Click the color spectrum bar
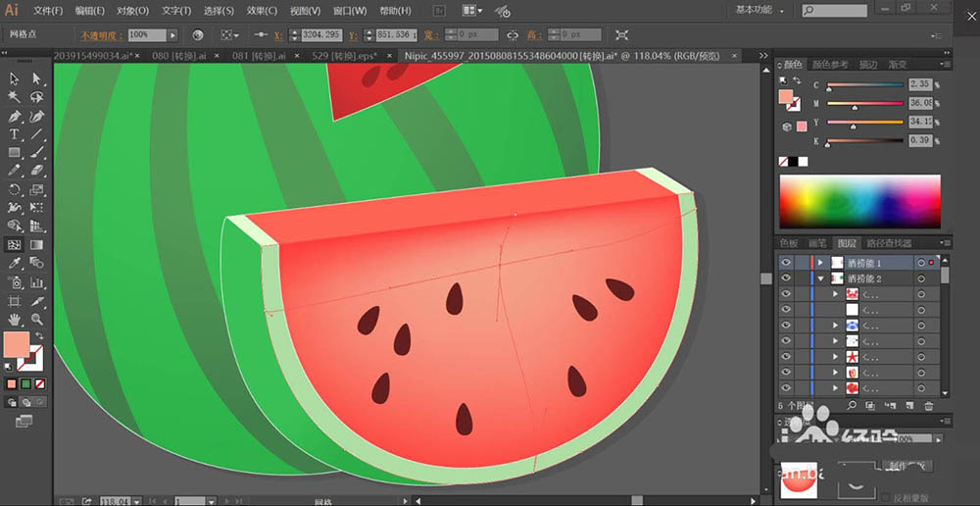980x506 pixels. 858,202
